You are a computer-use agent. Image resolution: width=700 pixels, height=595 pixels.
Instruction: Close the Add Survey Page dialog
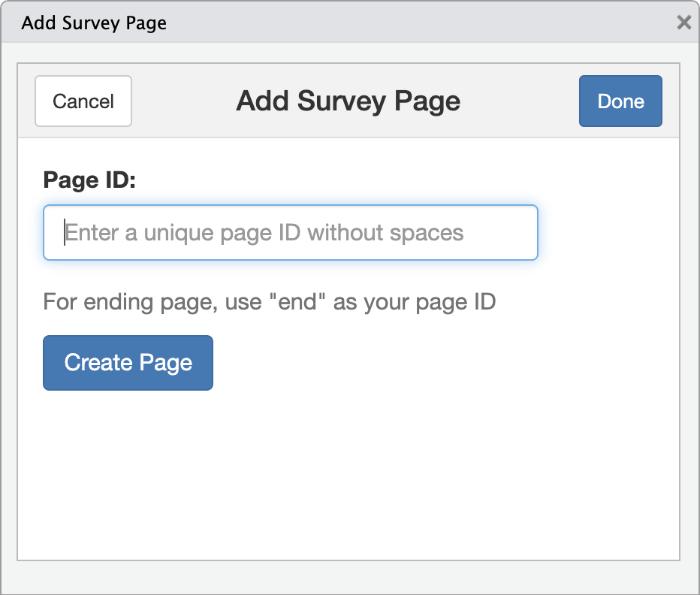point(683,22)
